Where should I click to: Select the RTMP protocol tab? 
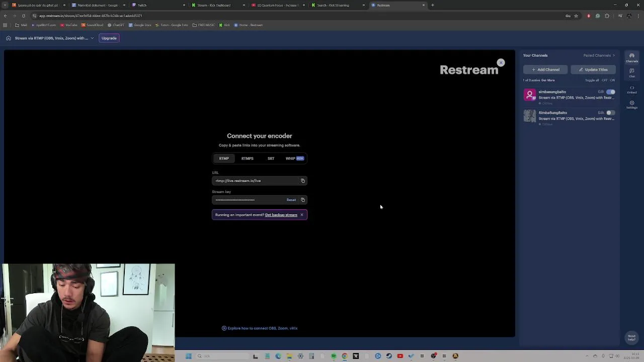[224, 158]
